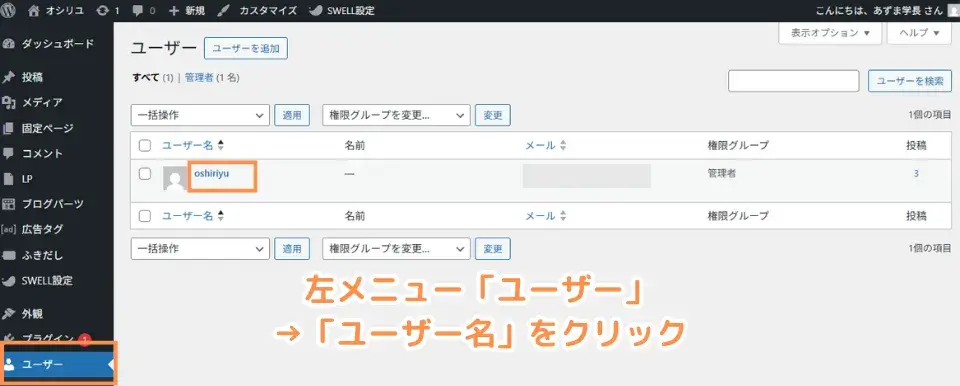
Task: Open ふきだし in the sidebar menu
Action: (42, 255)
